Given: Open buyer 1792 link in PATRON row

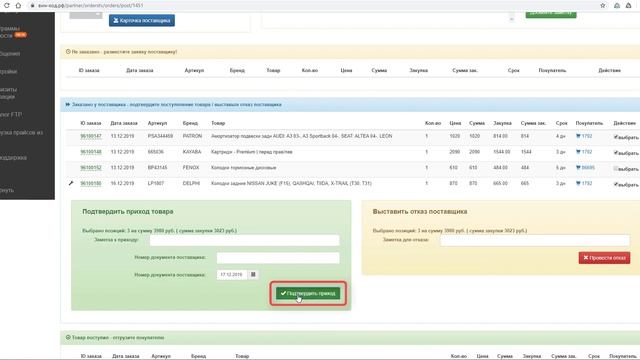Looking at the screenshot, I should tap(587, 136).
